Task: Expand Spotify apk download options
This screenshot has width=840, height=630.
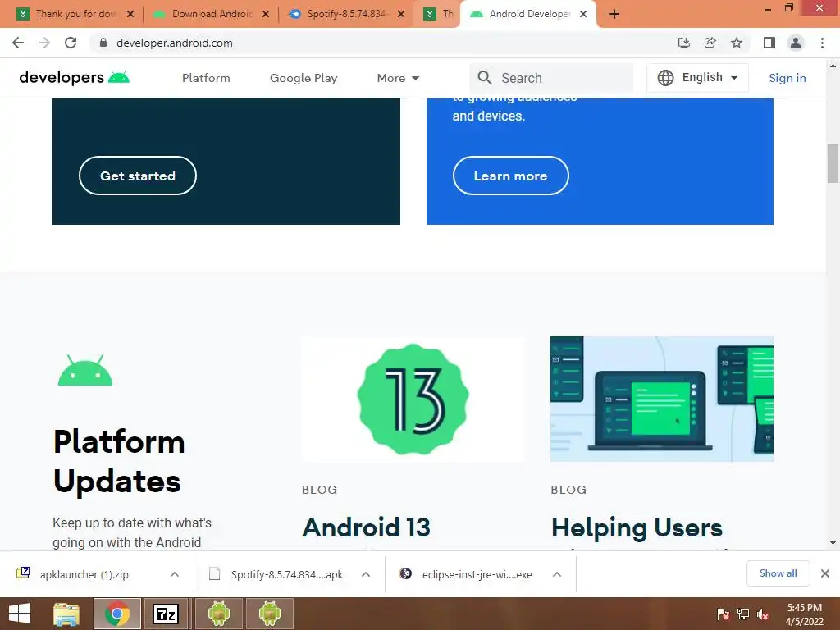Action: tap(366, 574)
